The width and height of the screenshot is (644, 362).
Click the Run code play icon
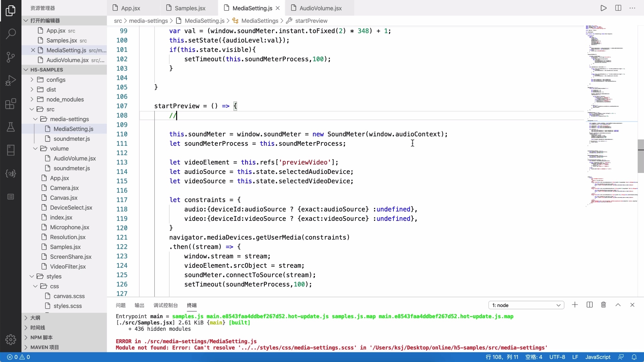pos(603,8)
